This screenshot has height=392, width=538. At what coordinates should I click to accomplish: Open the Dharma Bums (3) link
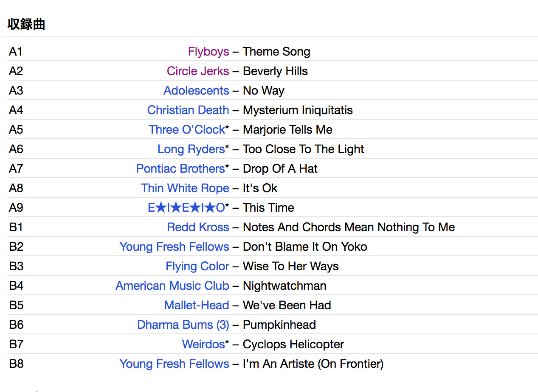[183, 325]
